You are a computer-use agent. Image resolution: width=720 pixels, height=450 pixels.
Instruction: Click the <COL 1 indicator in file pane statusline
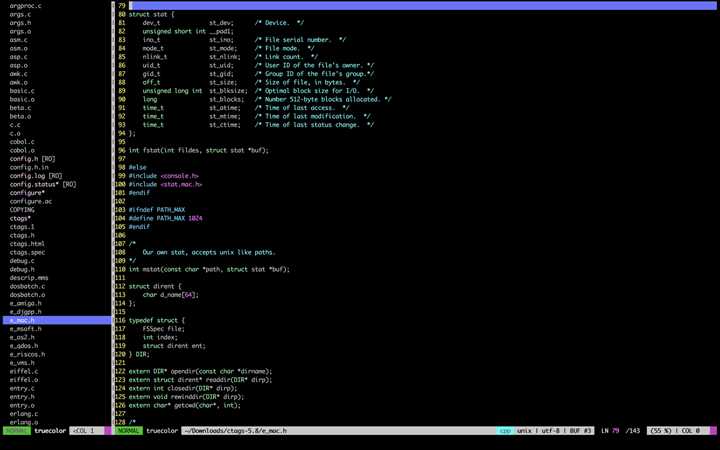(83, 431)
